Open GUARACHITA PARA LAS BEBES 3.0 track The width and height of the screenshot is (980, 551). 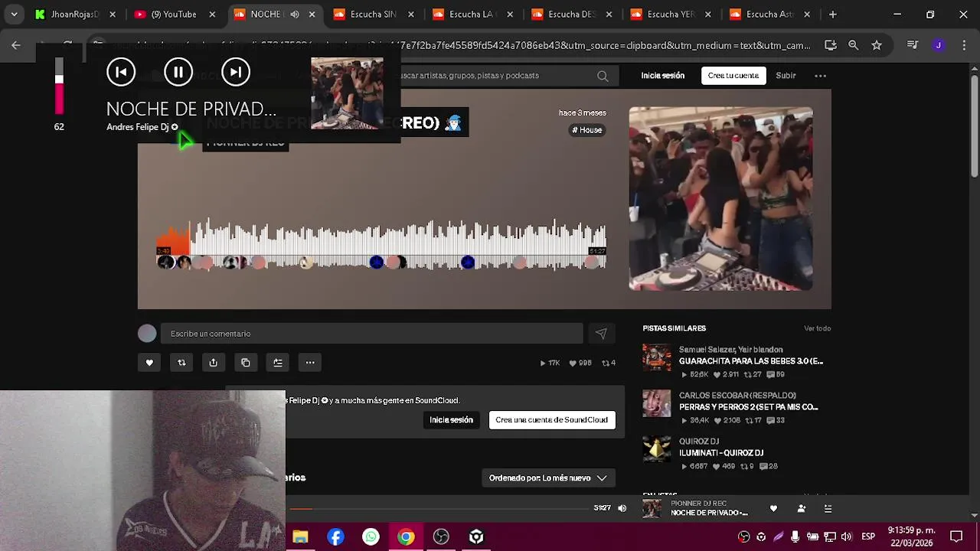(751, 361)
